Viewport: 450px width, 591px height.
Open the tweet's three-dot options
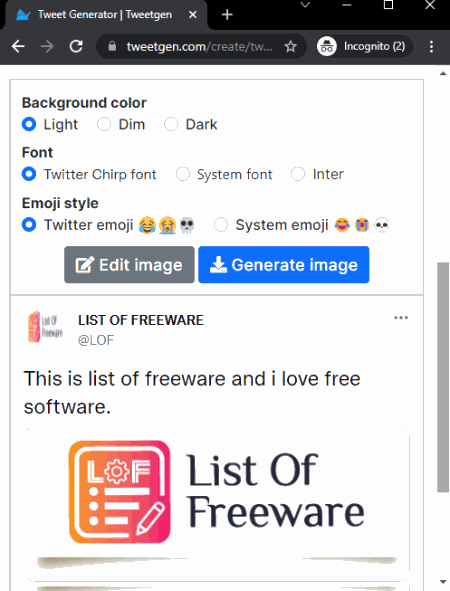coord(401,318)
